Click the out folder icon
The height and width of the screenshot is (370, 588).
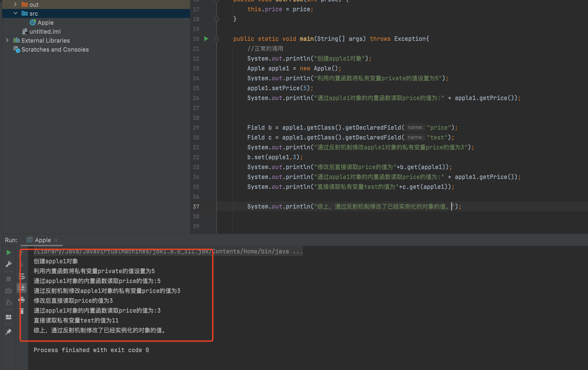click(24, 4)
